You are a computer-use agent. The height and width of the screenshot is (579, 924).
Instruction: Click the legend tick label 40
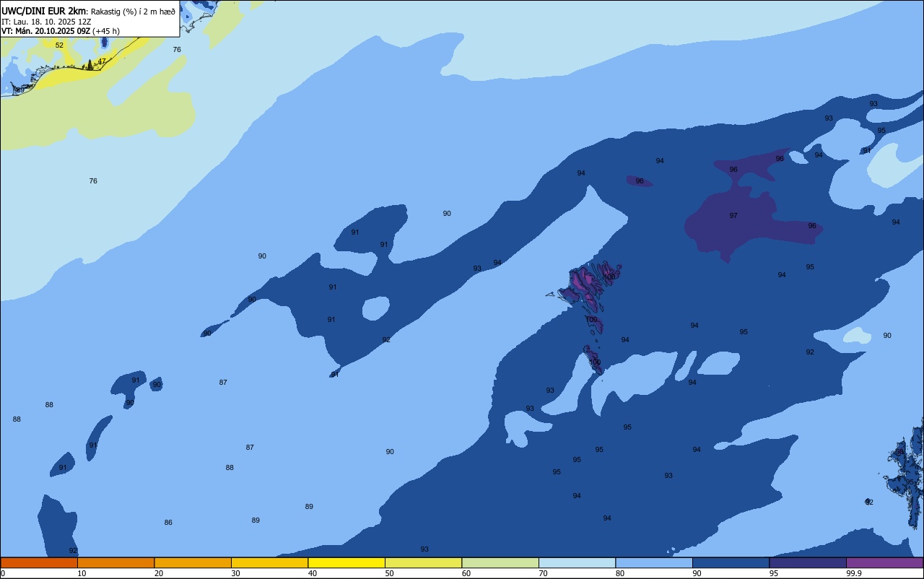pos(313,573)
